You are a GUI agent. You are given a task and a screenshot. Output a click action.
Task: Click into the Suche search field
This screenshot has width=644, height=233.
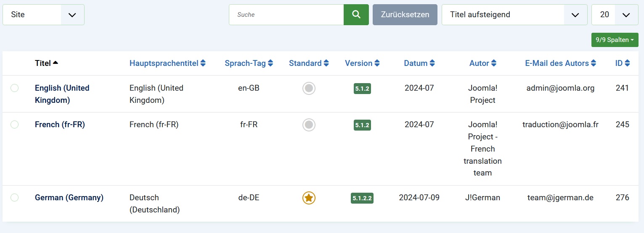click(286, 15)
